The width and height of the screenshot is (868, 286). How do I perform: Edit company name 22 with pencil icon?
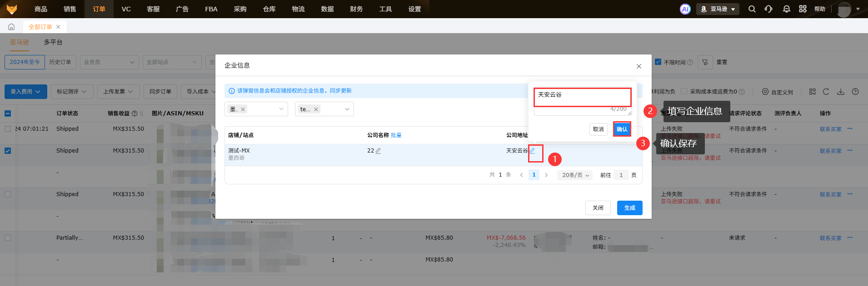click(378, 151)
